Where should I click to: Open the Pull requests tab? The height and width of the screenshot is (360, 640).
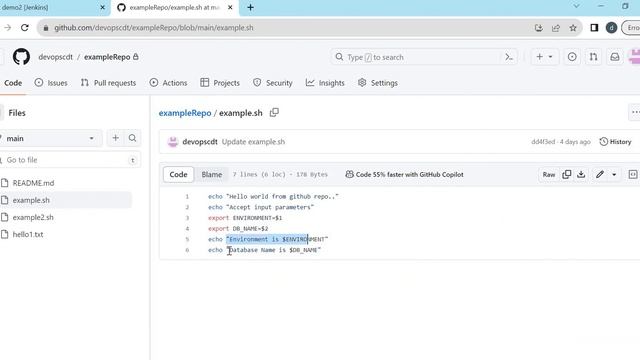pos(108,83)
